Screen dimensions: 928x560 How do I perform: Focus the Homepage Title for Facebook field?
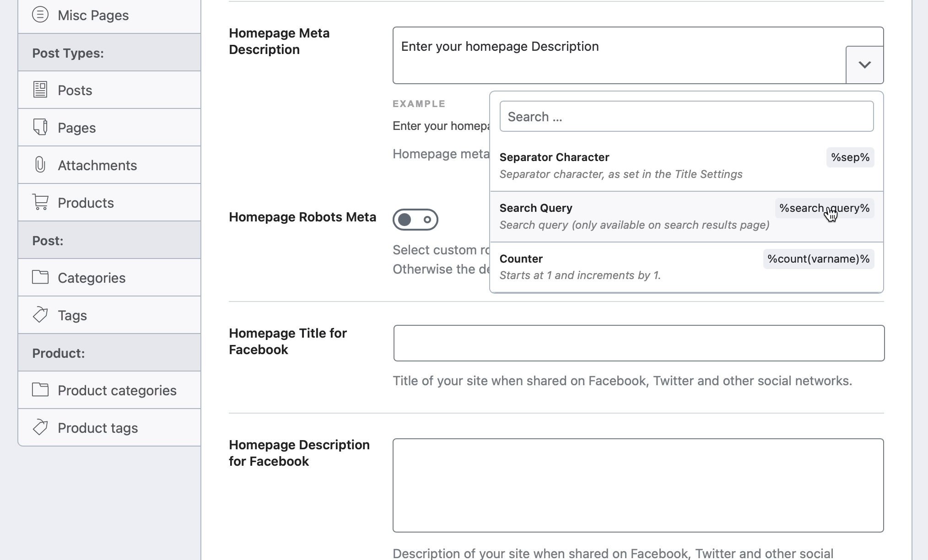(639, 343)
